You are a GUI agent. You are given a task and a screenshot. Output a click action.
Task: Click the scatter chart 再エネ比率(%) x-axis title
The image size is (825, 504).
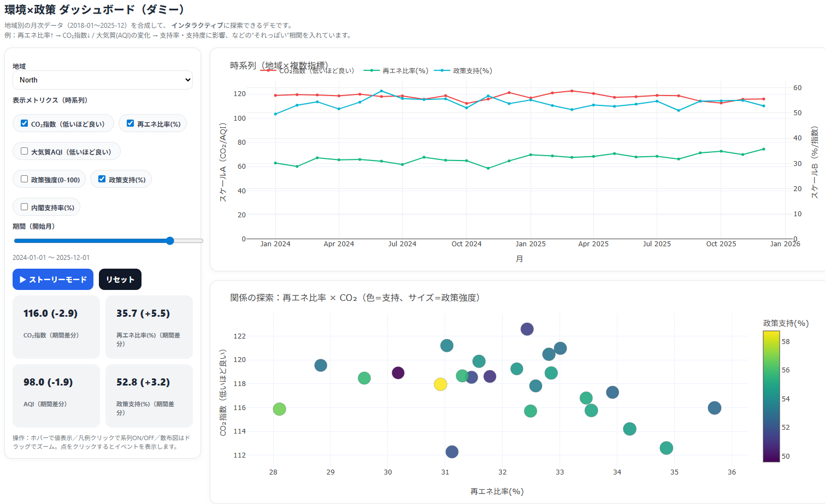click(x=497, y=491)
